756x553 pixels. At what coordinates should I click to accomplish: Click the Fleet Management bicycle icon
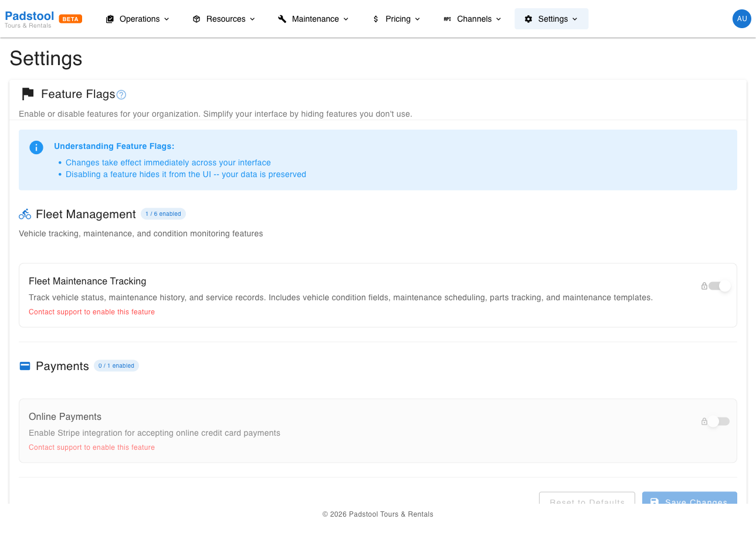point(25,214)
